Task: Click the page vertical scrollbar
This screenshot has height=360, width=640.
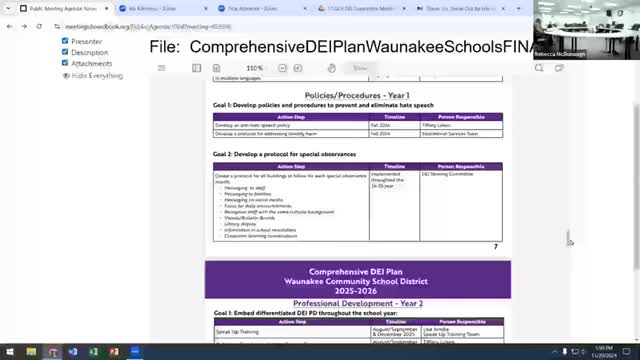Action: 637,187
